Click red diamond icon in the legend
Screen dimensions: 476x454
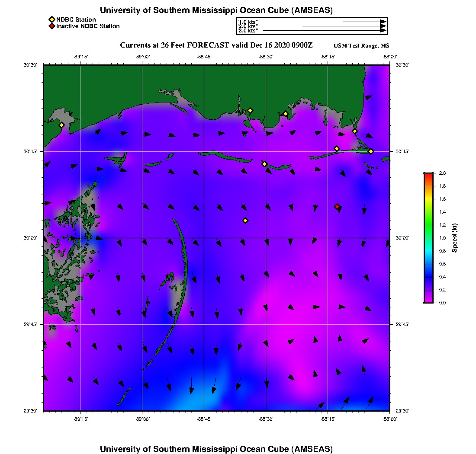click(51, 26)
